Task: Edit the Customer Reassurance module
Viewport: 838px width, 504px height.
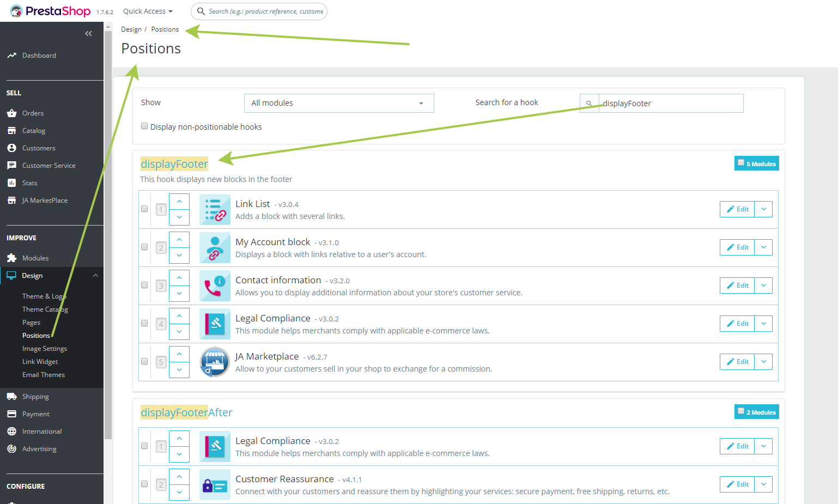Action: point(737,484)
